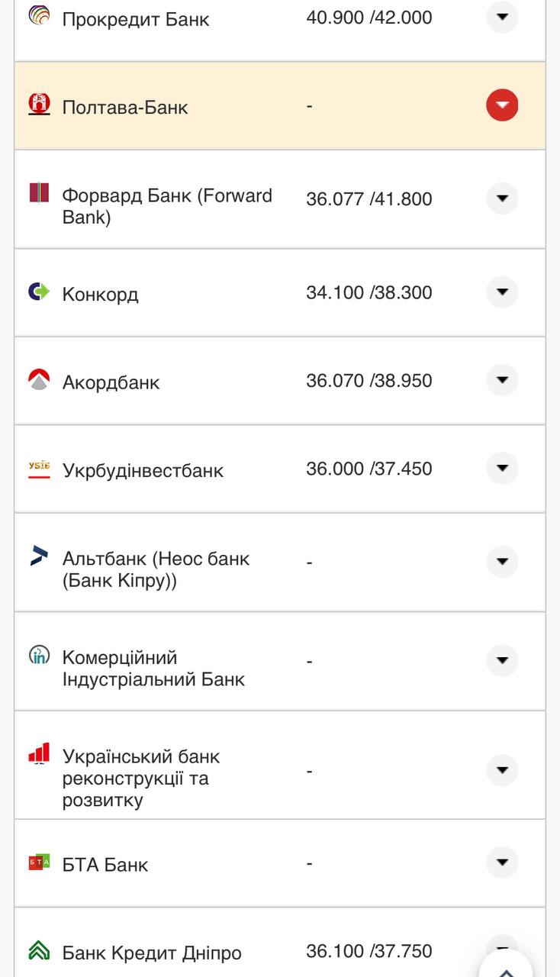Open Український банк реконструкції та розвитку link
This screenshot has height=977, width=560.
(x=141, y=779)
